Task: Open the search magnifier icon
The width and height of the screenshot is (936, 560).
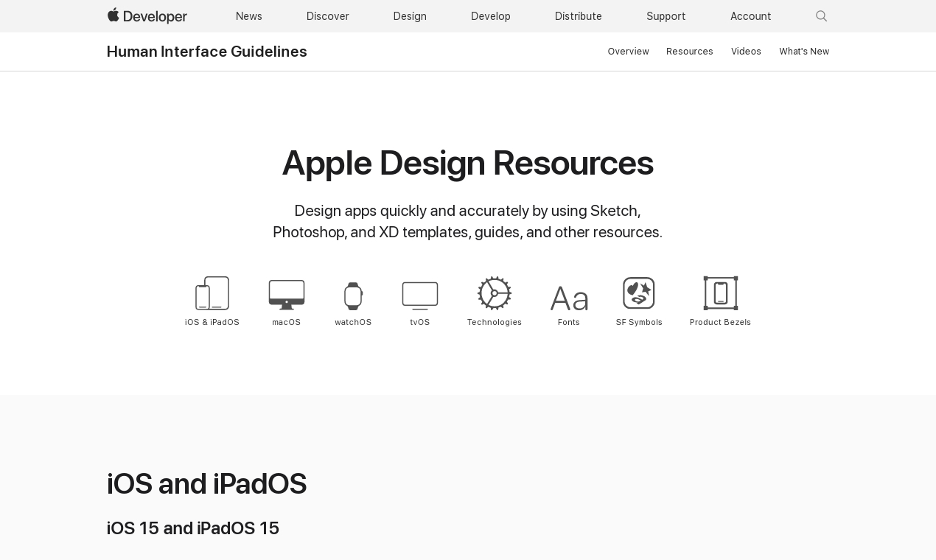Action: (821, 16)
